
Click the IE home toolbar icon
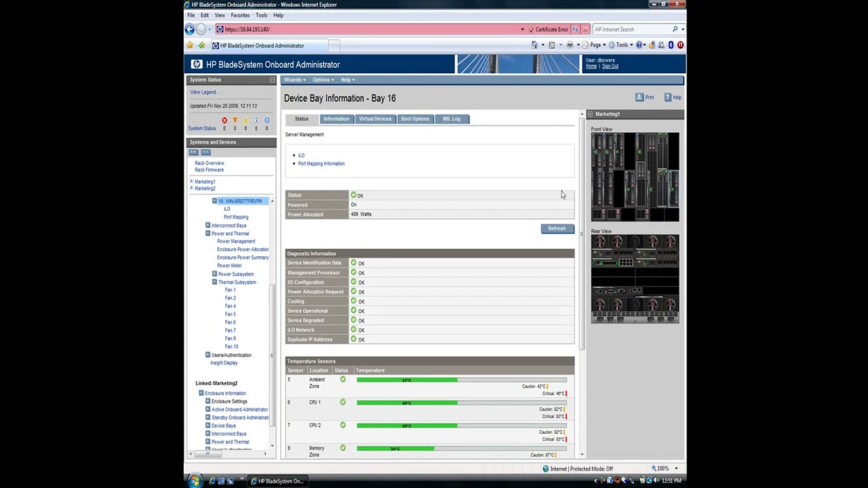[x=534, y=45]
